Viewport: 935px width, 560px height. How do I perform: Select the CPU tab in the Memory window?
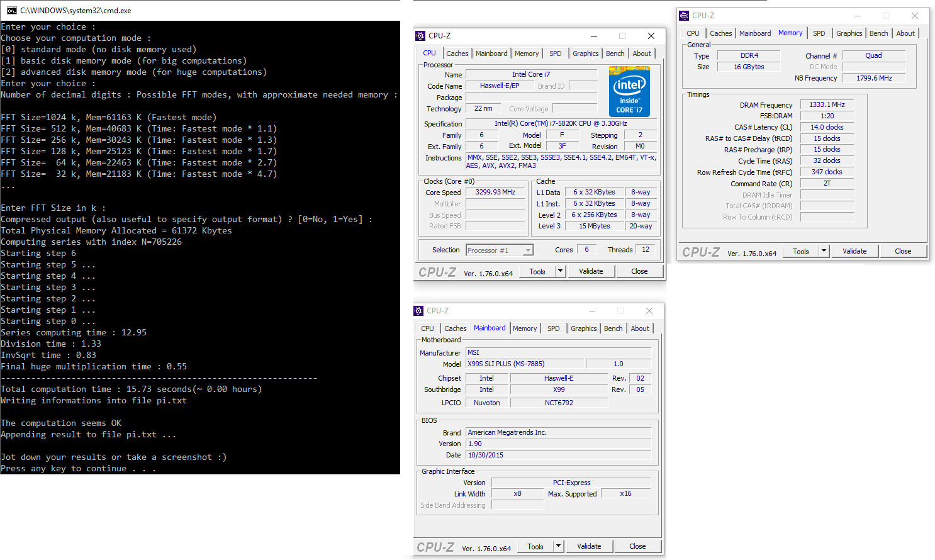693,33
